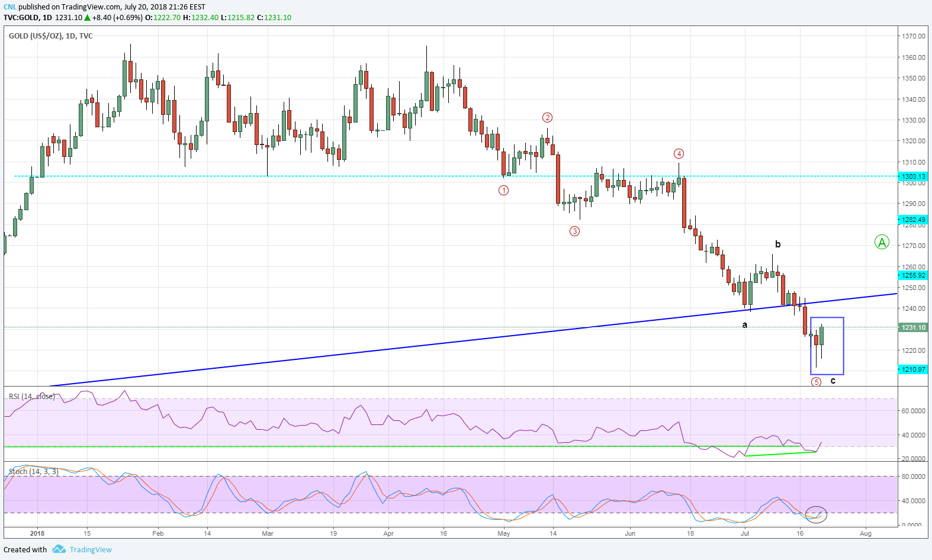Click the Close value C:1231.10

click(274, 18)
